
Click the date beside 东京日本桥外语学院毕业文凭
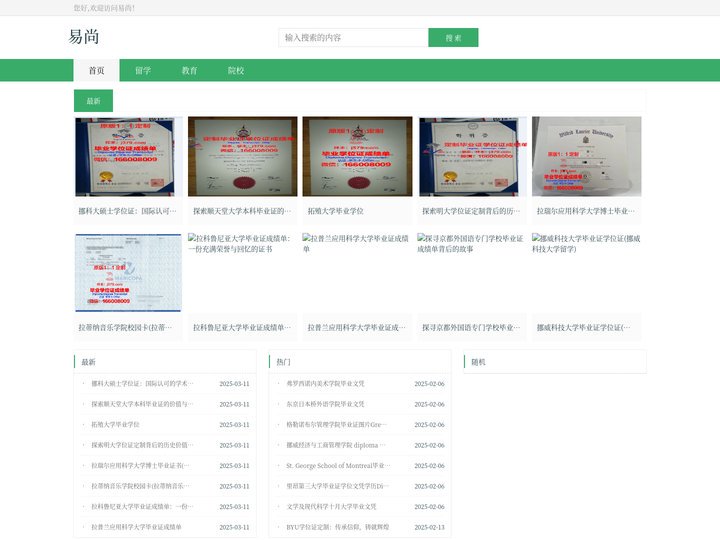coord(429,404)
